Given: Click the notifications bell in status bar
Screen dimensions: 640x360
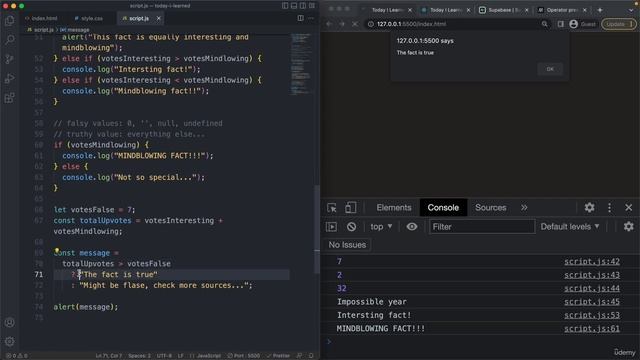Looking at the screenshot, I should [x=311, y=356].
